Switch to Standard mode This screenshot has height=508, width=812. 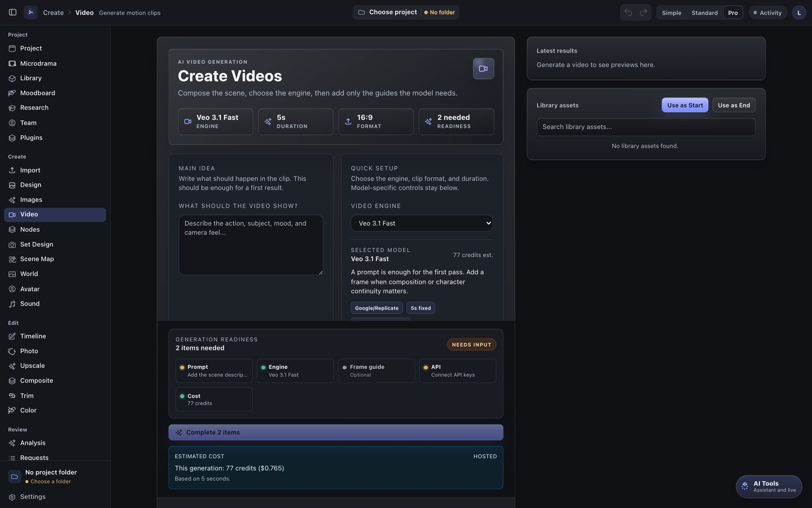tap(704, 13)
